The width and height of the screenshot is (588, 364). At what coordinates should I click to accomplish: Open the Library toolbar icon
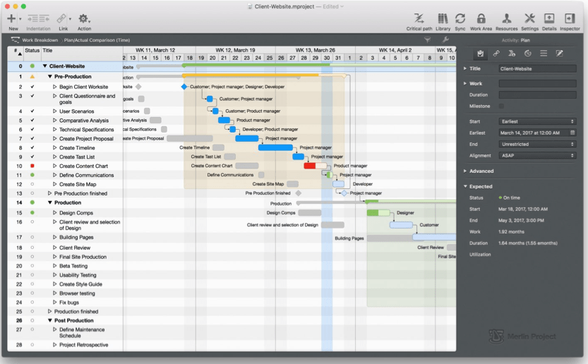tap(443, 18)
